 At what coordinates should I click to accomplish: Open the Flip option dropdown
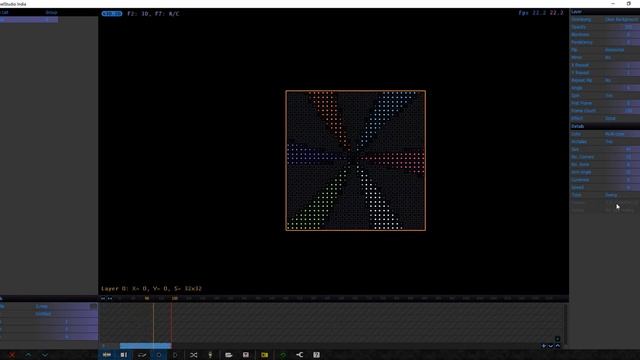tap(622, 50)
